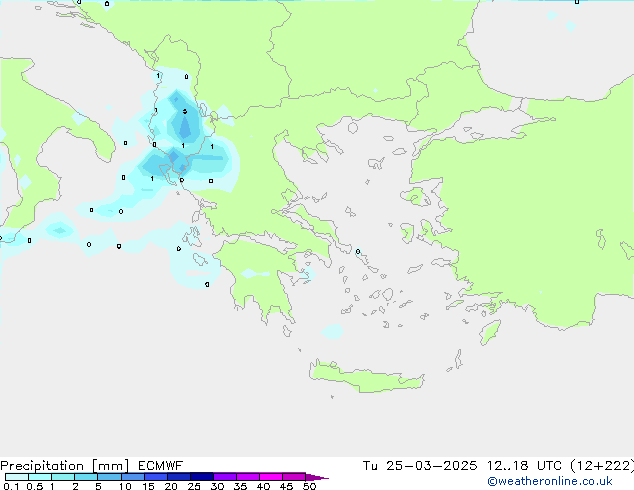Select the 5–10 mm legend color swatch
634x490 pixels.
point(109,477)
